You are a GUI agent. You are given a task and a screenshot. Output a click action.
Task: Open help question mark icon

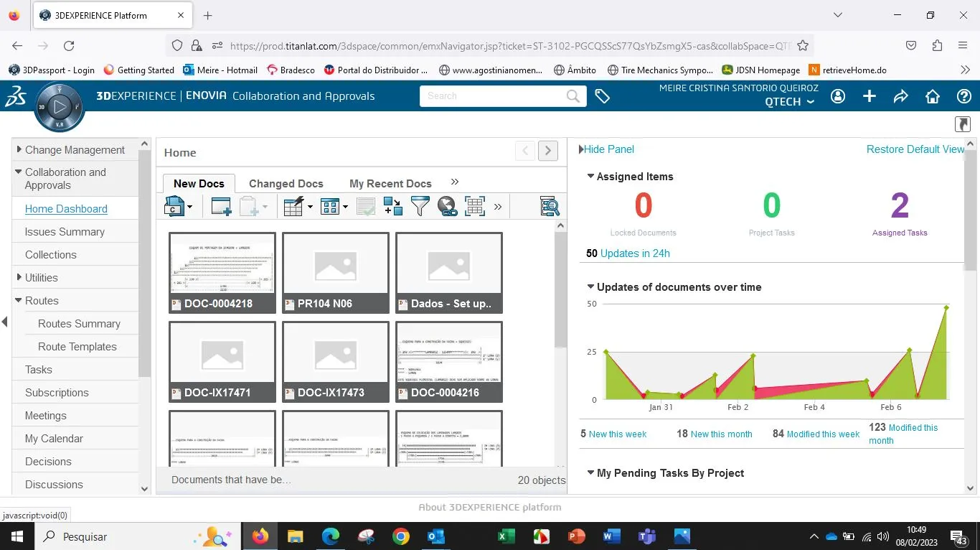click(964, 96)
